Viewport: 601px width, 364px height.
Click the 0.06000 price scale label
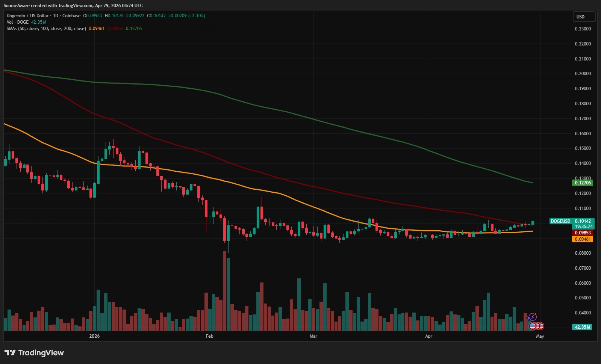[583, 283]
